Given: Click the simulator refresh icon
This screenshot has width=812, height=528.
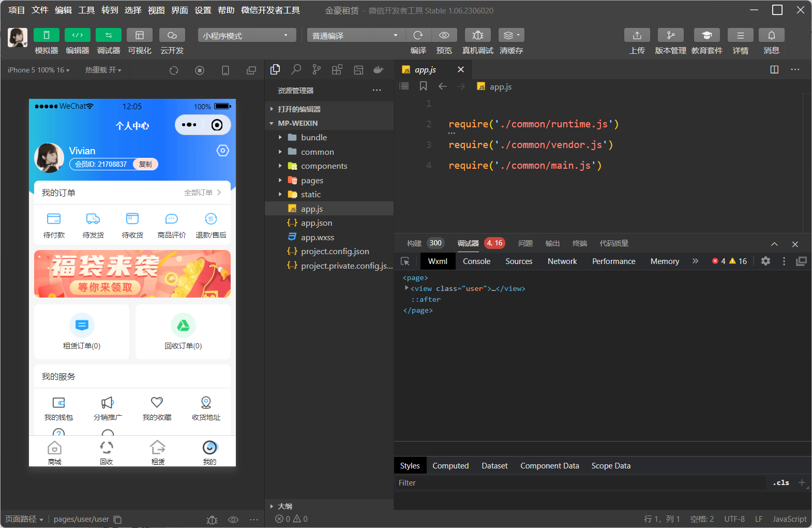Looking at the screenshot, I should click(x=174, y=70).
